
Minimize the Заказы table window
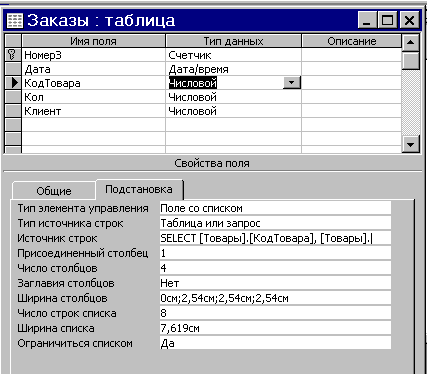coord(367,20)
